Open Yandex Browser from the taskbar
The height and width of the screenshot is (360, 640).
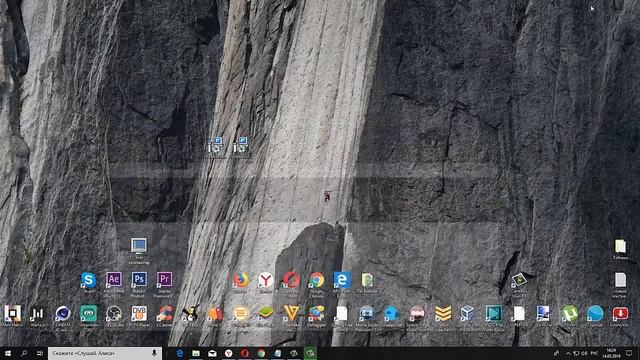pyautogui.click(x=229, y=353)
